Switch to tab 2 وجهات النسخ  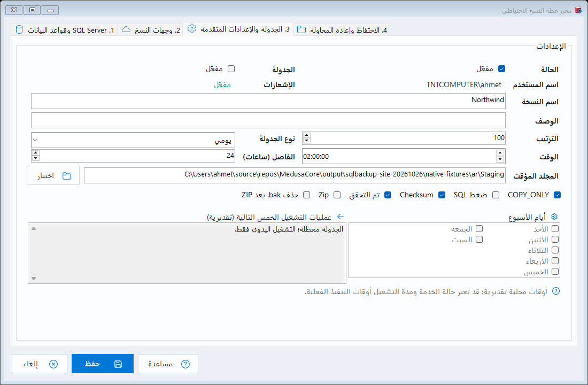[x=150, y=29]
